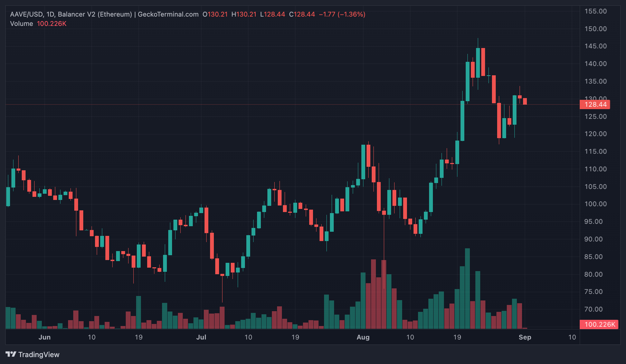626x364 pixels.
Task: Click the 155.00 price axis label
Action: click(595, 11)
